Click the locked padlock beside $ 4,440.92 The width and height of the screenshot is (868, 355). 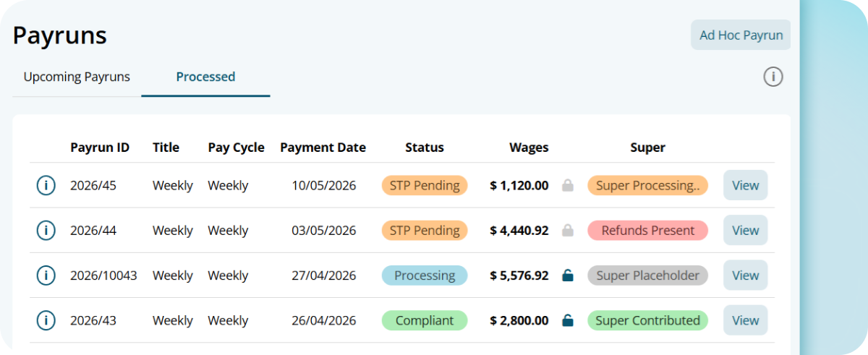568,231
